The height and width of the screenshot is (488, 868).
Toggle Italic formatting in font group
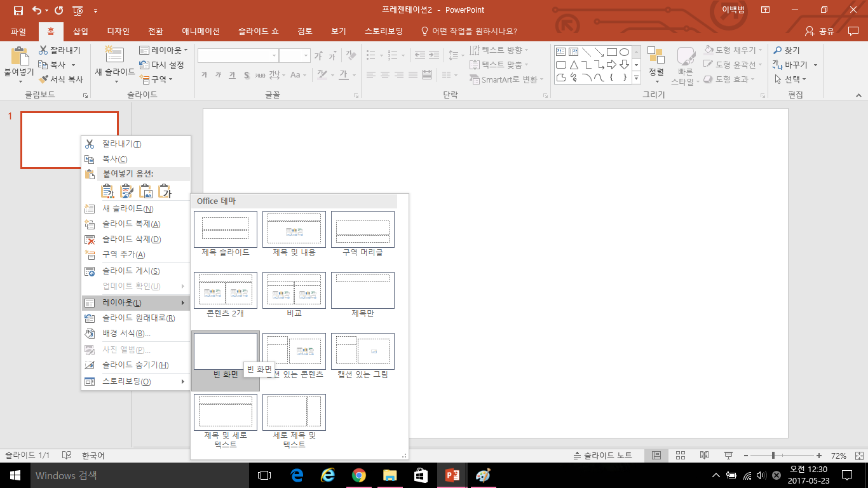pos(218,75)
